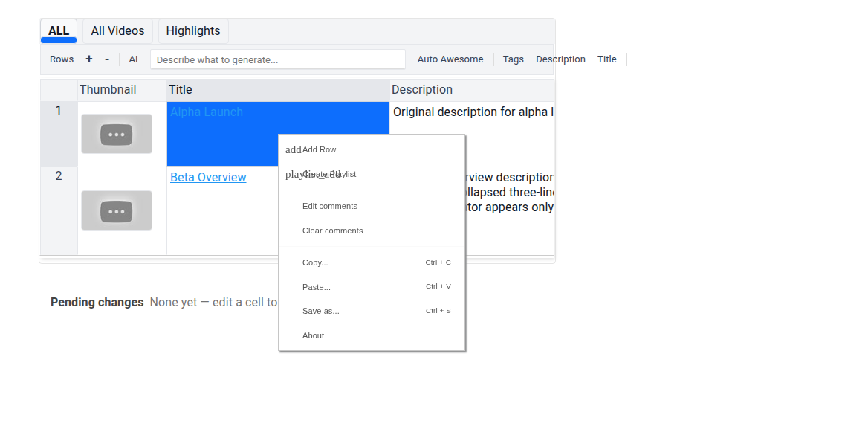Choose Create Playlist from context menu
868x435 pixels.
372,174
